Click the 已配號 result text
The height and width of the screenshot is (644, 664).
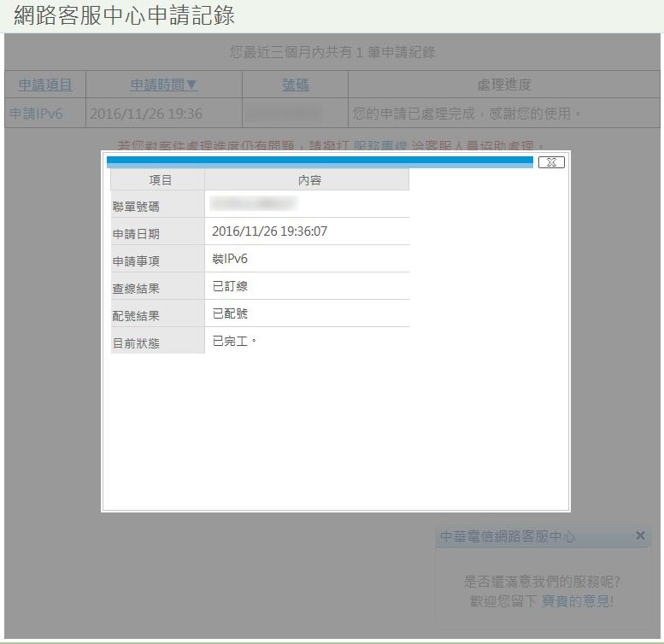pyautogui.click(x=230, y=313)
